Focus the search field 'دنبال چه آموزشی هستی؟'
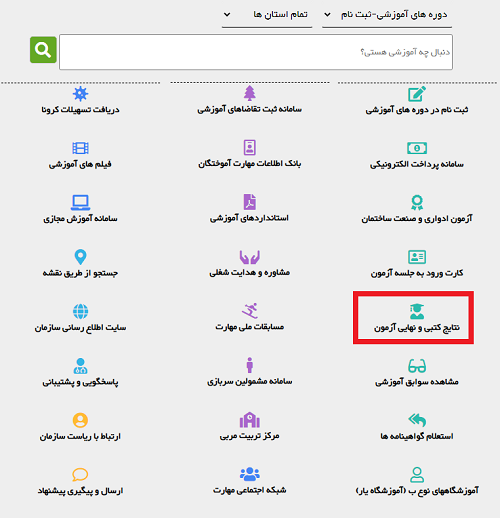500x518 pixels. (256, 52)
